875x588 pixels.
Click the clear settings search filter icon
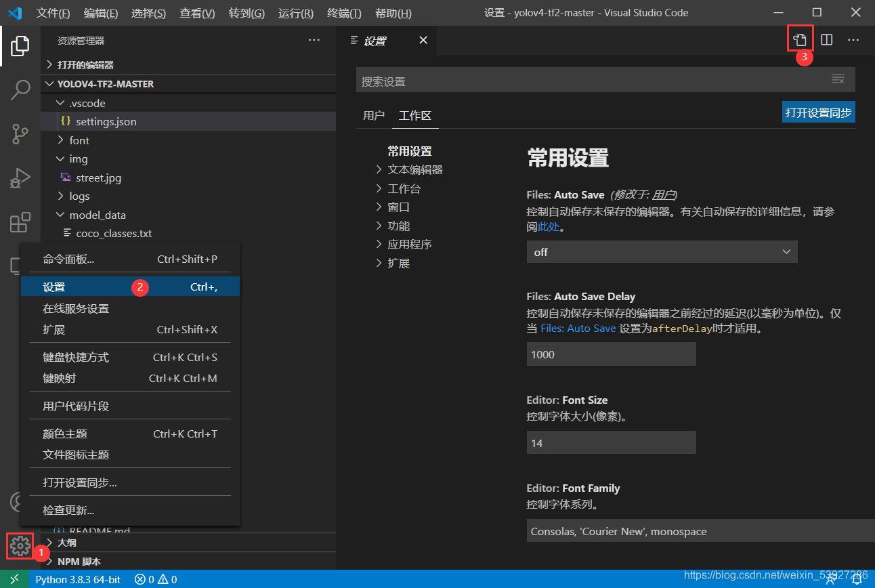coord(838,79)
